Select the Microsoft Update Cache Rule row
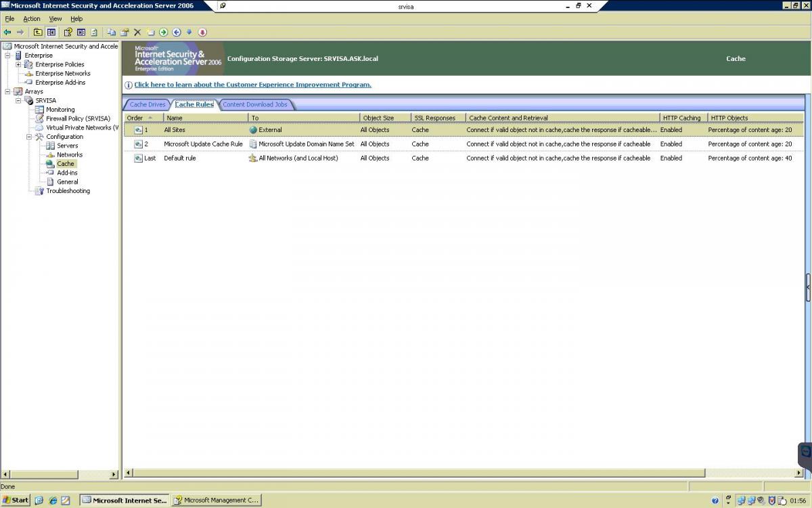Image resolution: width=812 pixels, height=508 pixels. (x=464, y=144)
